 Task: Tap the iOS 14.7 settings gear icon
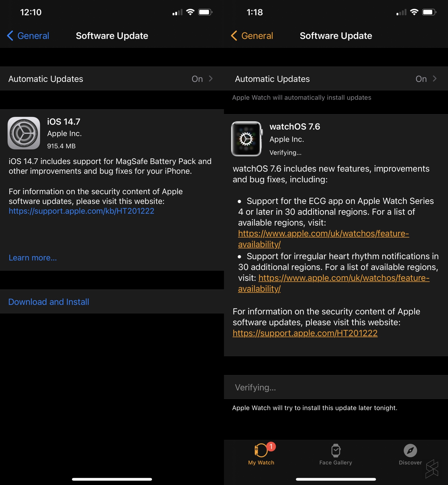24,133
